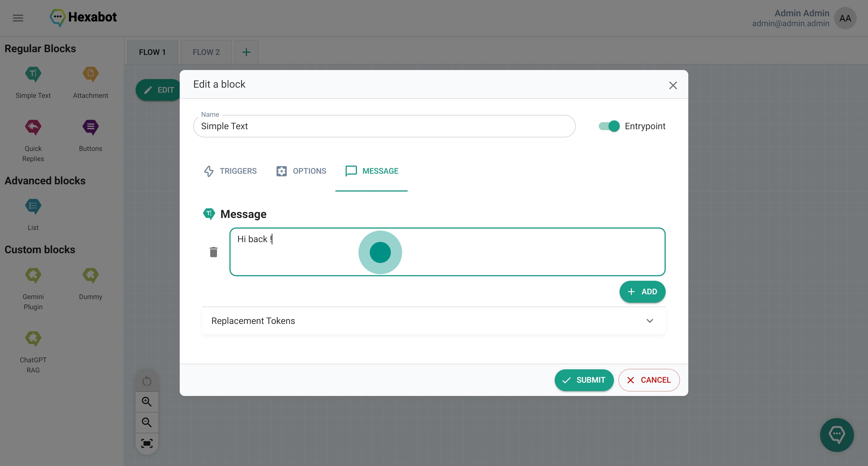The height and width of the screenshot is (466, 868).
Task: Add another message with ADD button
Action: [x=642, y=292]
